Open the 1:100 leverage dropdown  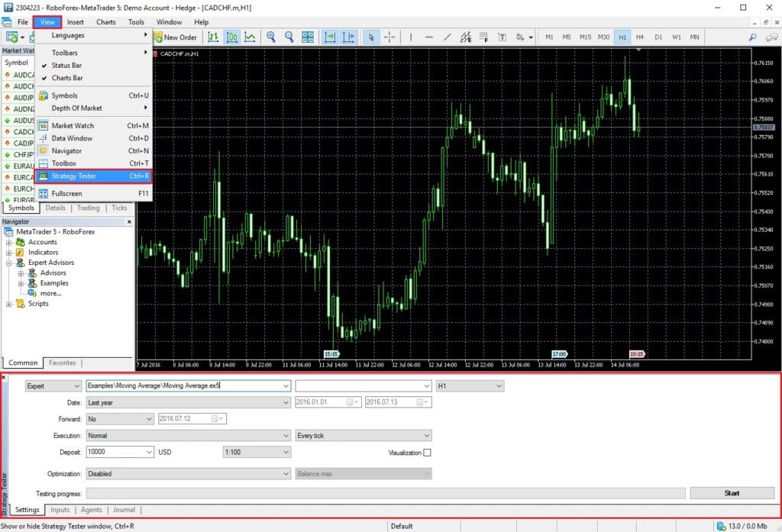257,452
